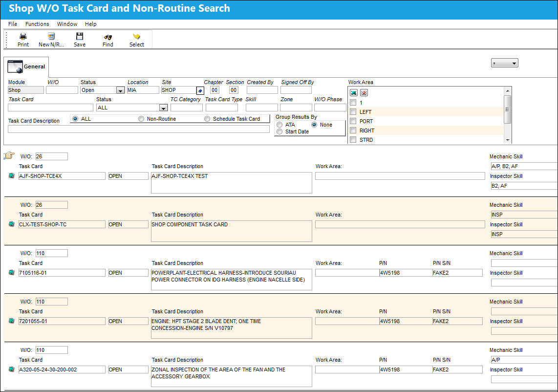
Task: Click the pointing hand row indicator icon
Action: coord(9,155)
